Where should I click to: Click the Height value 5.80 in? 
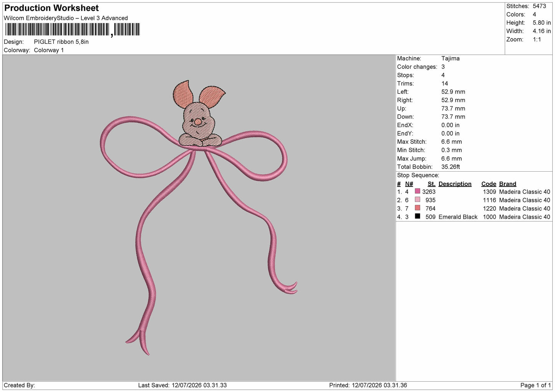coord(542,23)
